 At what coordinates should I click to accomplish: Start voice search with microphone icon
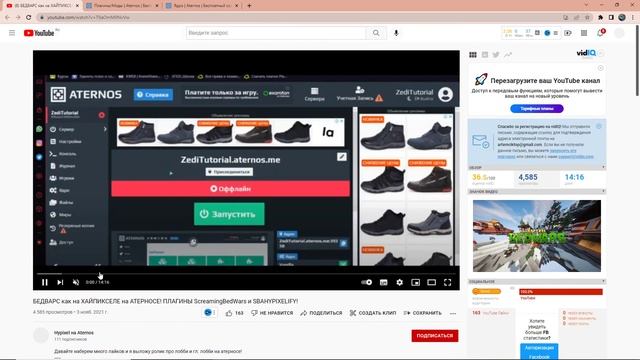tap(396, 33)
